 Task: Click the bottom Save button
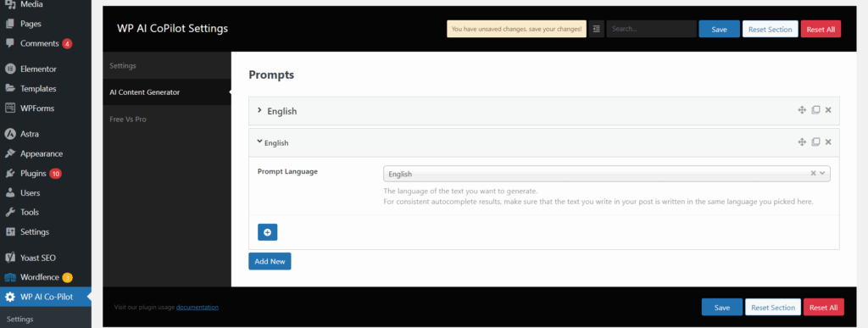(722, 308)
